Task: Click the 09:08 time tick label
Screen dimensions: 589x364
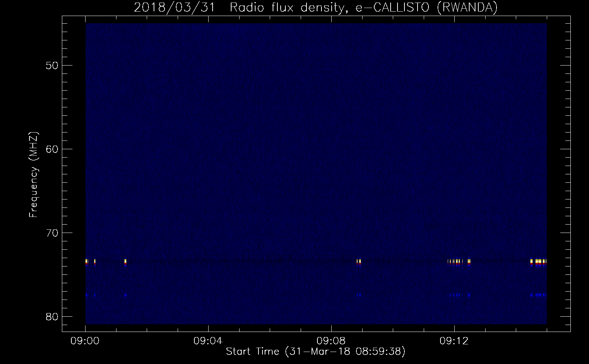Action: pyautogui.click(x=332, y=341)
